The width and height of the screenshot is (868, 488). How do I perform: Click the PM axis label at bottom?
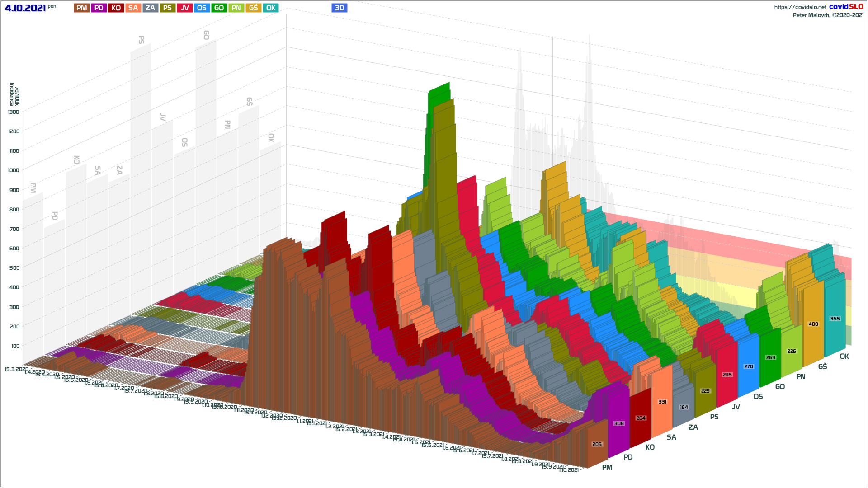coord(607,468)
